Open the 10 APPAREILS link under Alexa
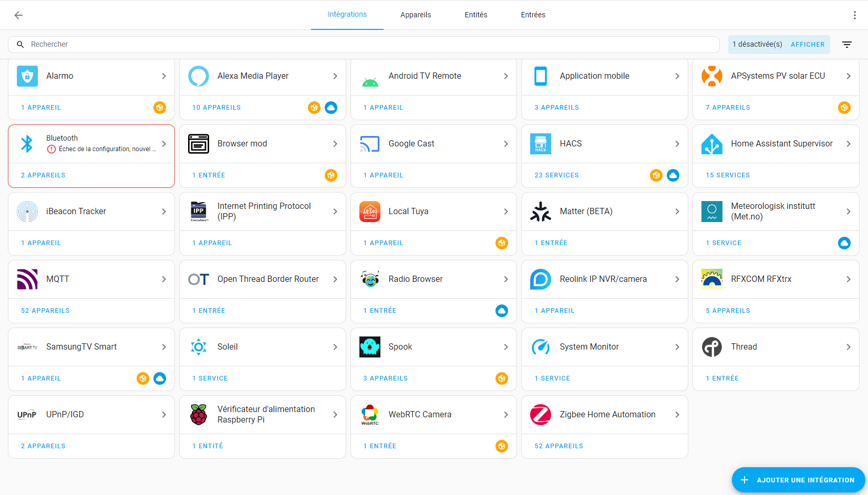The width and height of the screenshot is (868, 495). 216,108
